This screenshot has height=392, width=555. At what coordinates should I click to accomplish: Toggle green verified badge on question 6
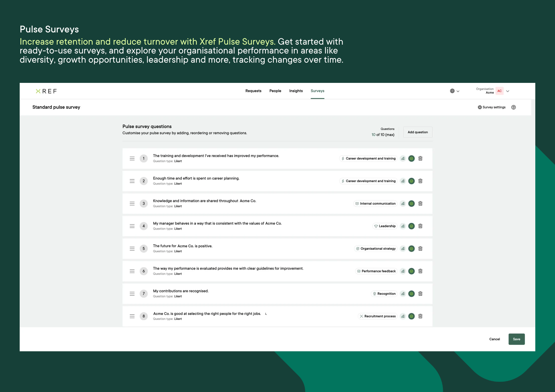coord(412,271)
